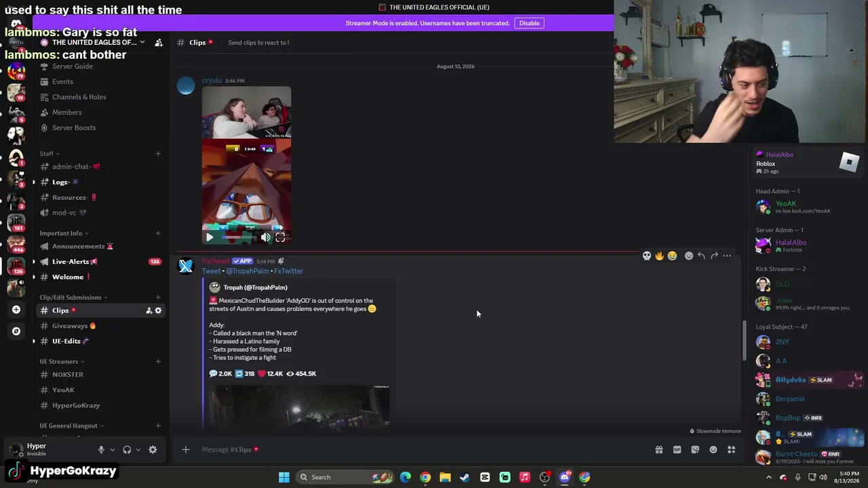React with the skull emoji
Viewport: 868px width, 488px height.
click(647, 256)
